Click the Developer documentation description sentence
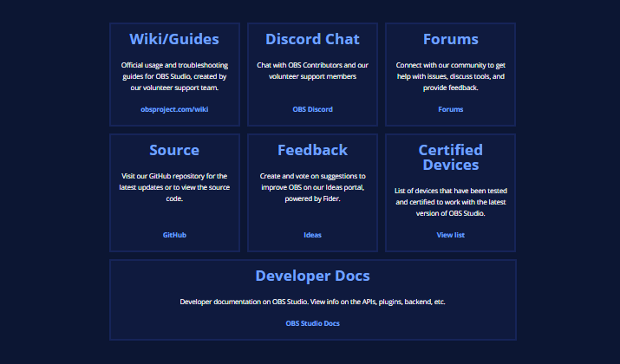 pyautogui.click(x=312, y=302)
